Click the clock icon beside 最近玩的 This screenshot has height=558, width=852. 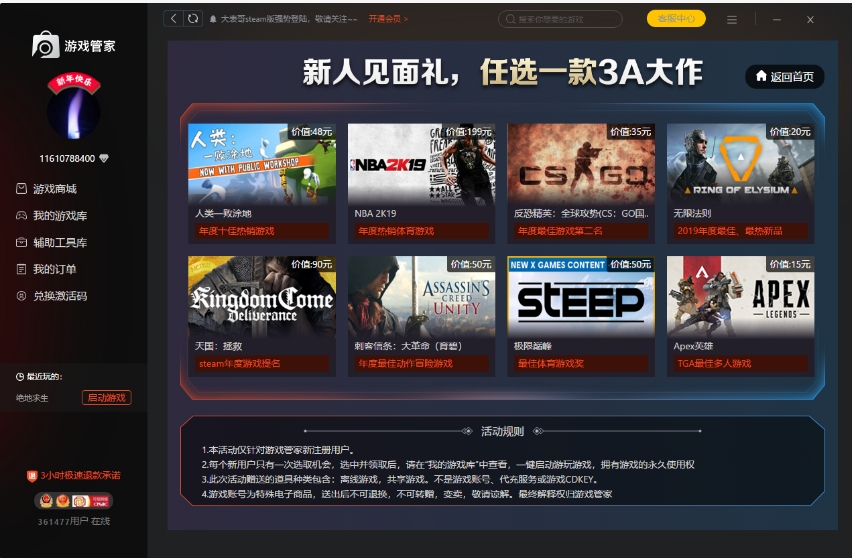20,377
